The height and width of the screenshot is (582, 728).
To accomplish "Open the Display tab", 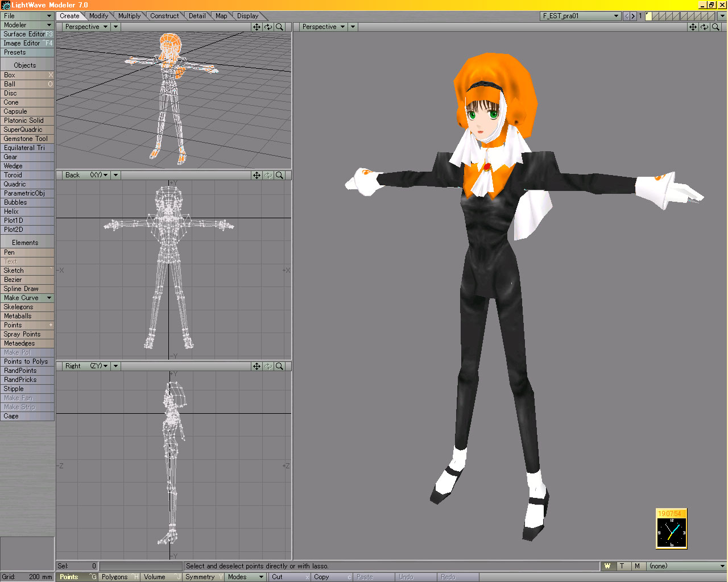I will click(247, 16).
